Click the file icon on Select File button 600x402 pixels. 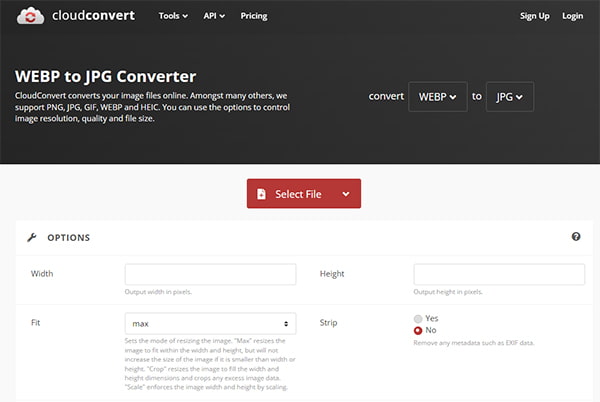point(261,194)
